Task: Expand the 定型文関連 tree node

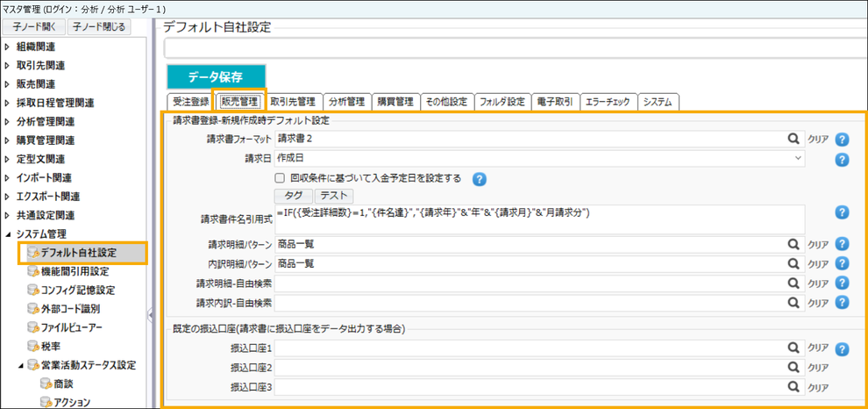Action: [7, 159]
